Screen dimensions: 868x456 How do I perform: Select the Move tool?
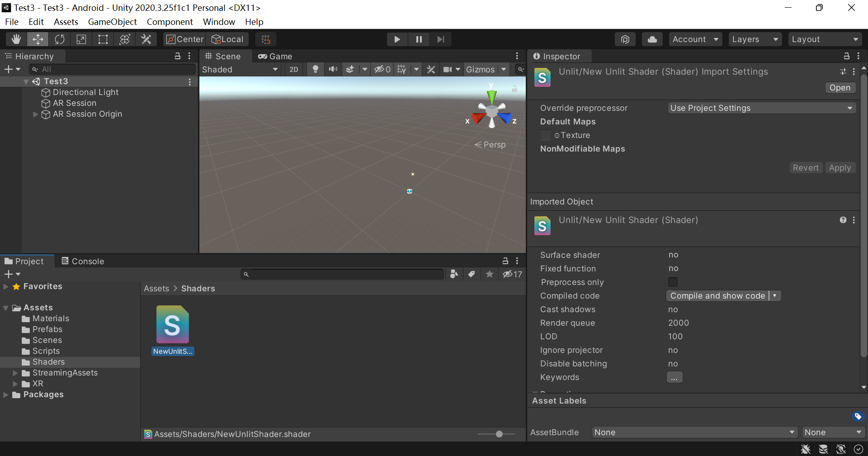click(x=38, y=39)
